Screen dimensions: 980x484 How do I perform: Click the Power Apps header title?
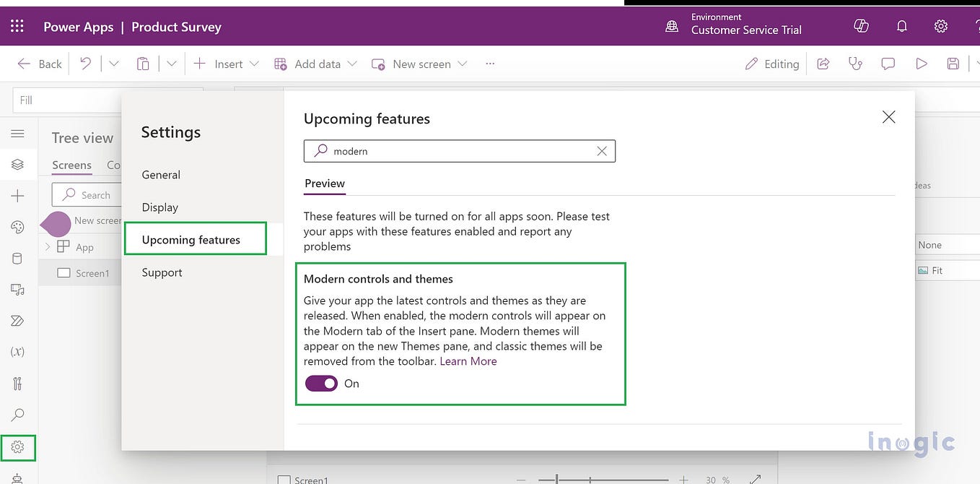[x=78, y=27]
